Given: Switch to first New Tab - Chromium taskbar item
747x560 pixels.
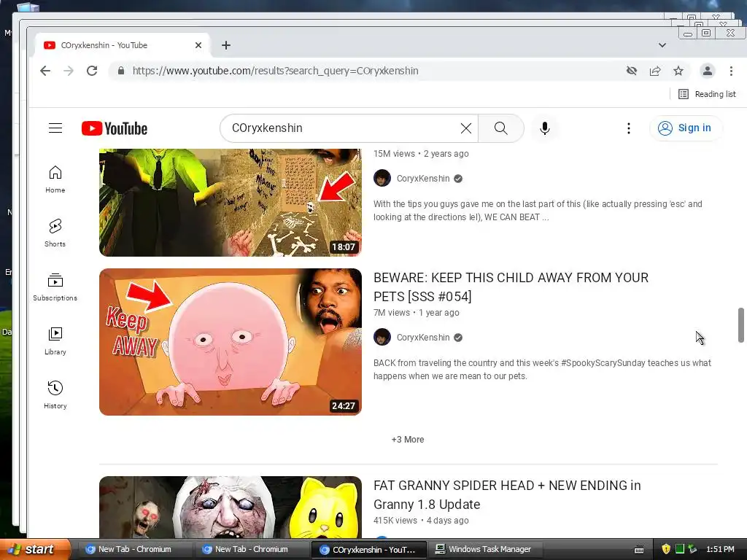Looking at the screenshot, I should (134, 549).
